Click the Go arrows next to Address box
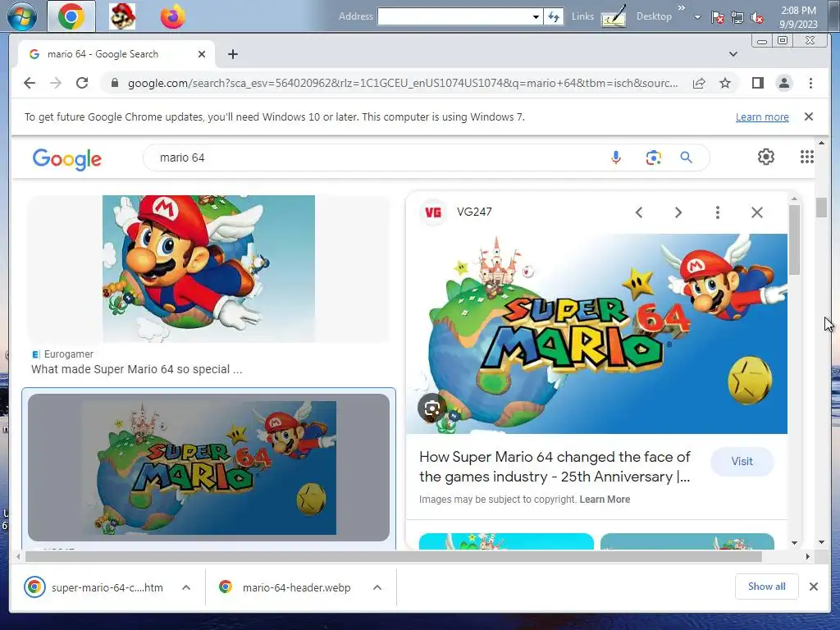Screen dimensions: 840x630 point(554,16)
